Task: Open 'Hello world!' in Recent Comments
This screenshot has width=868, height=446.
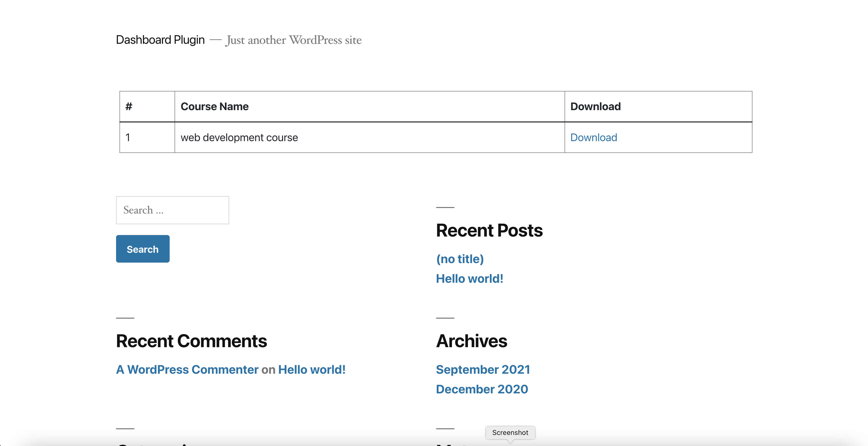Action: click(312, 370)
